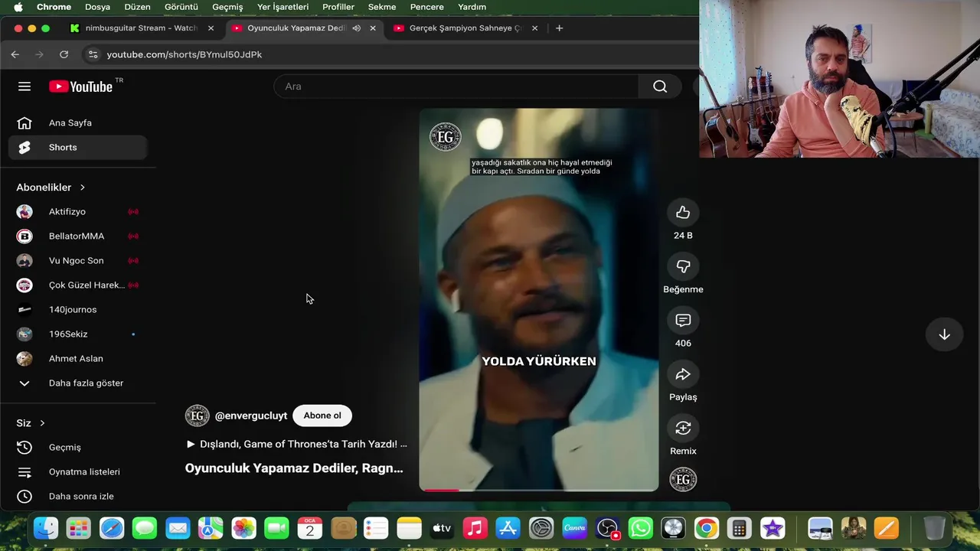Viewport: 980px width, 551px height.
Task: Open iMovie from the Dock
Action: click(x=773, y=528)
